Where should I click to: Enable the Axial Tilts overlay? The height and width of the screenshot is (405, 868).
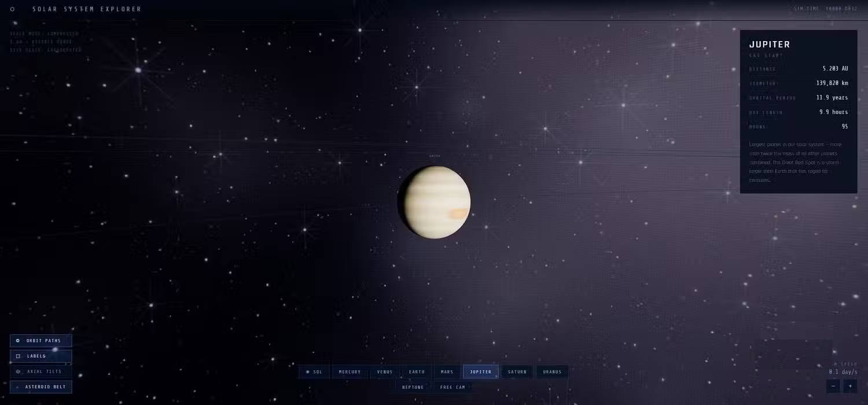click(x=41, y=371)
